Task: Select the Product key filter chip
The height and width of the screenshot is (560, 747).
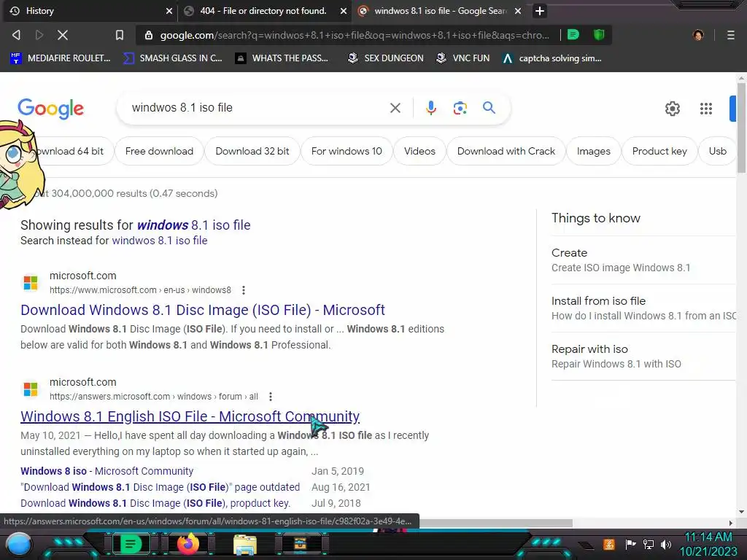Action: [659, 151]
